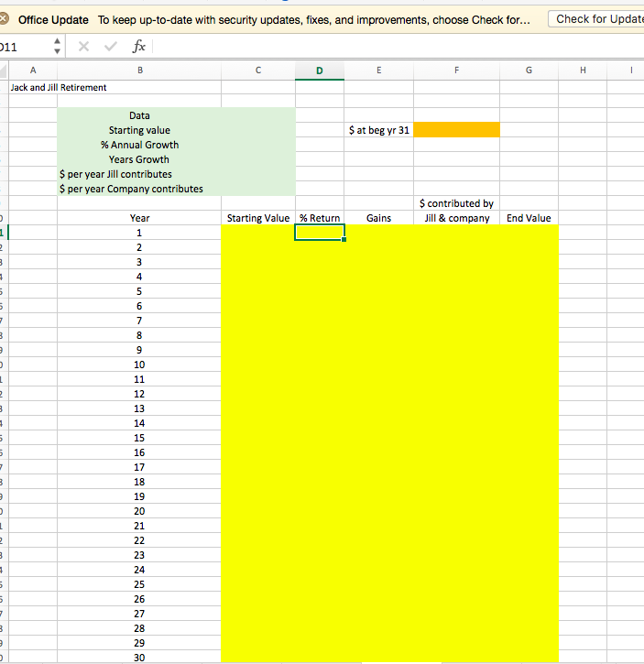Open the Name Box dropdown arrows
Viewport: 644px width, 664px height.
tap(57, 46)
